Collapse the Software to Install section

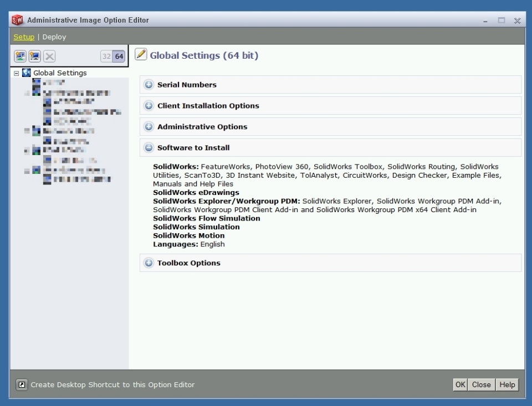(x=149, y=147)
